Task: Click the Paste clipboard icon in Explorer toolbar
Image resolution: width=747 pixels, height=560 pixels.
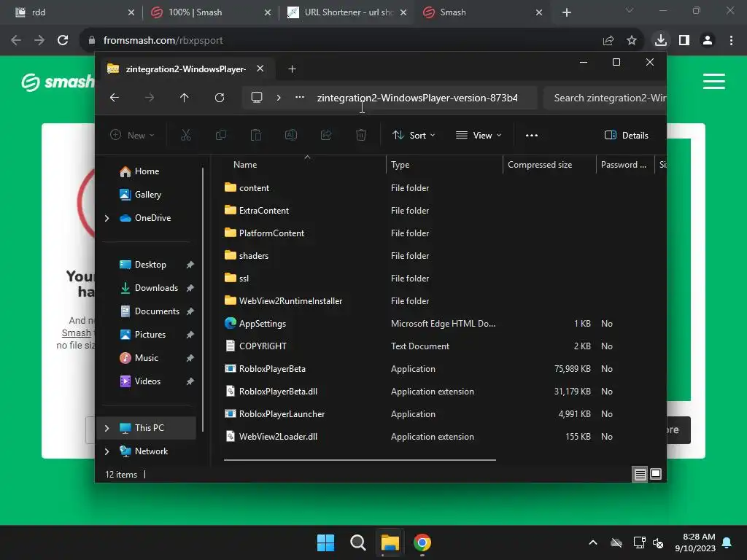Action: pos(256,135)
